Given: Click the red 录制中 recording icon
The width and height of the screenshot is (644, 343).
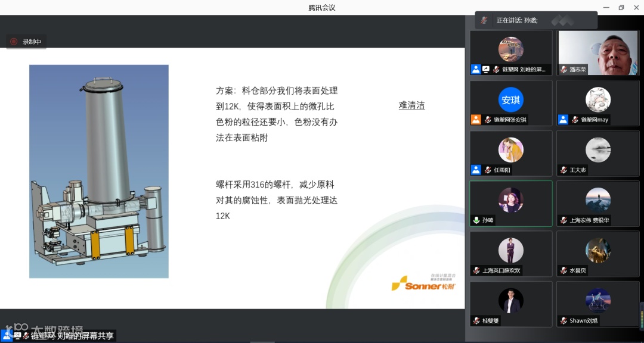Looking at the screenshot, I should [14, 42].
